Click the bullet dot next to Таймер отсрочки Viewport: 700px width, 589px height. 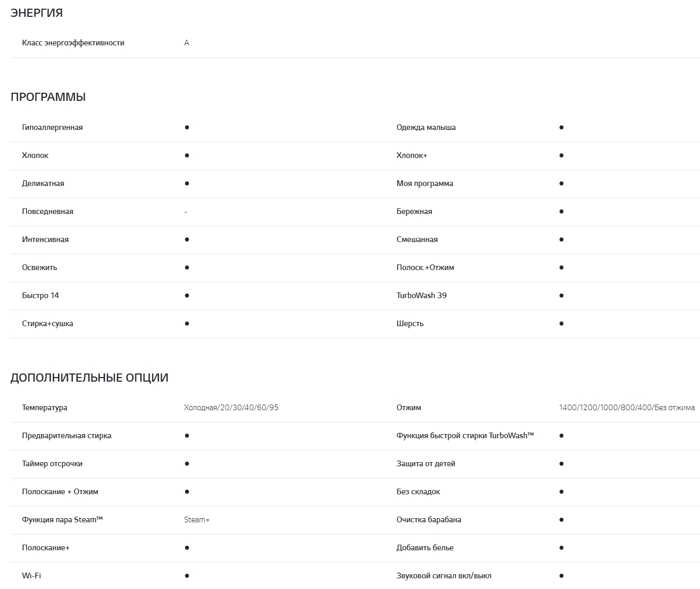click(x=187, y=464)
